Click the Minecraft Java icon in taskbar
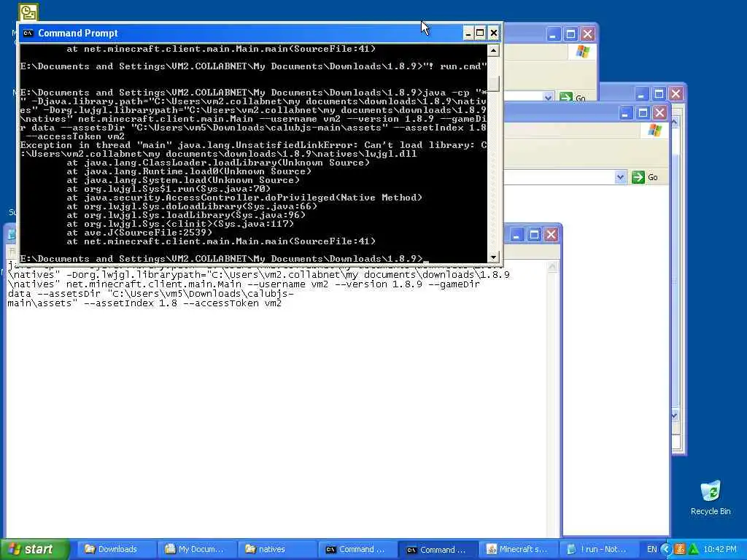The height and width of the screenshot is (560, 747). pyautogui.click(x=491, y=549)
